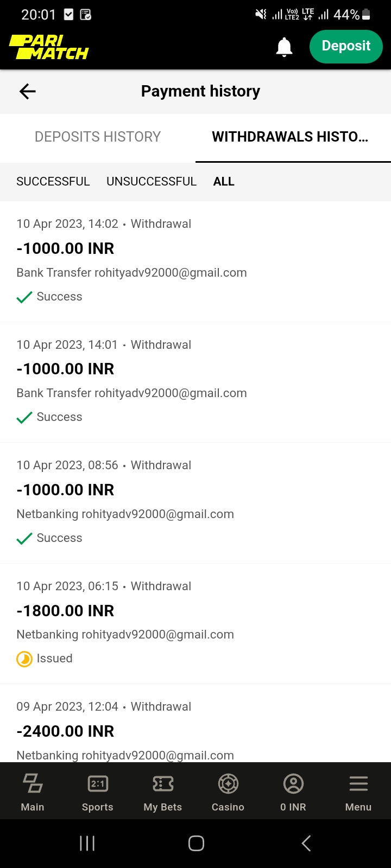The width and height of the screenshot is (391, 868).
Task: Tap the Parimatch logo
Action: point(49,47)
